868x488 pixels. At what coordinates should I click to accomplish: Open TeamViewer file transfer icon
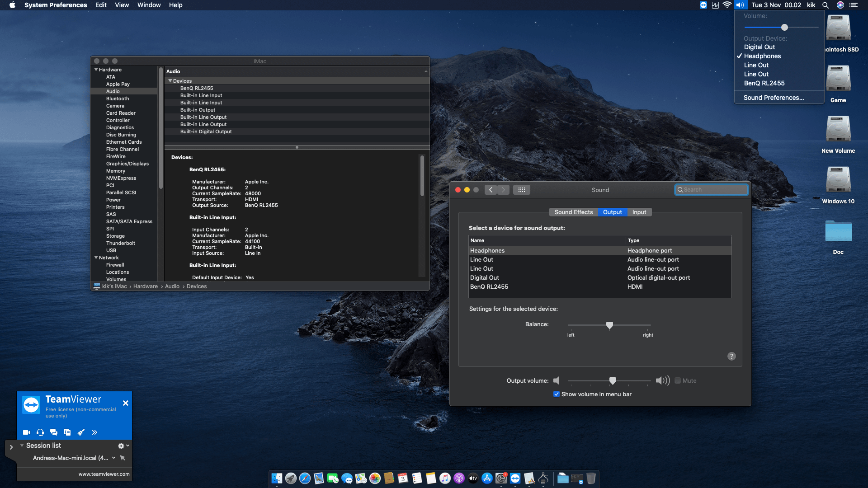67,432
